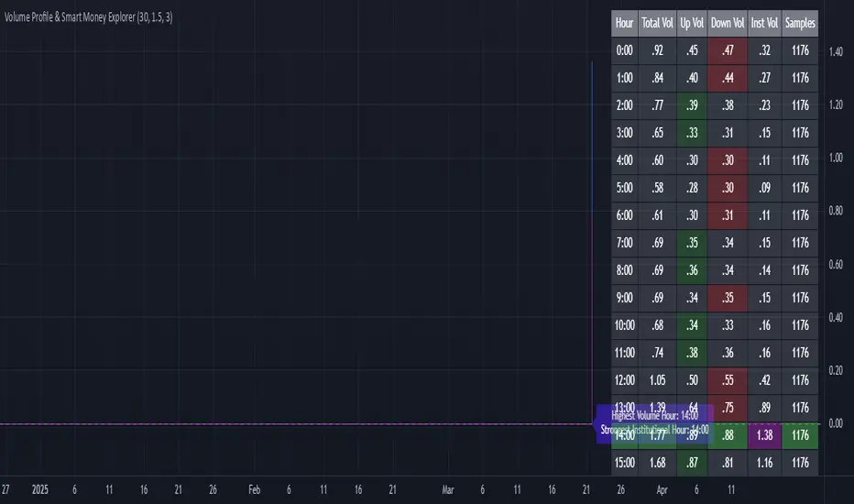
Task: Click the red .30 Down Vol cell in the 4:00 row
Action: (728, 160)
